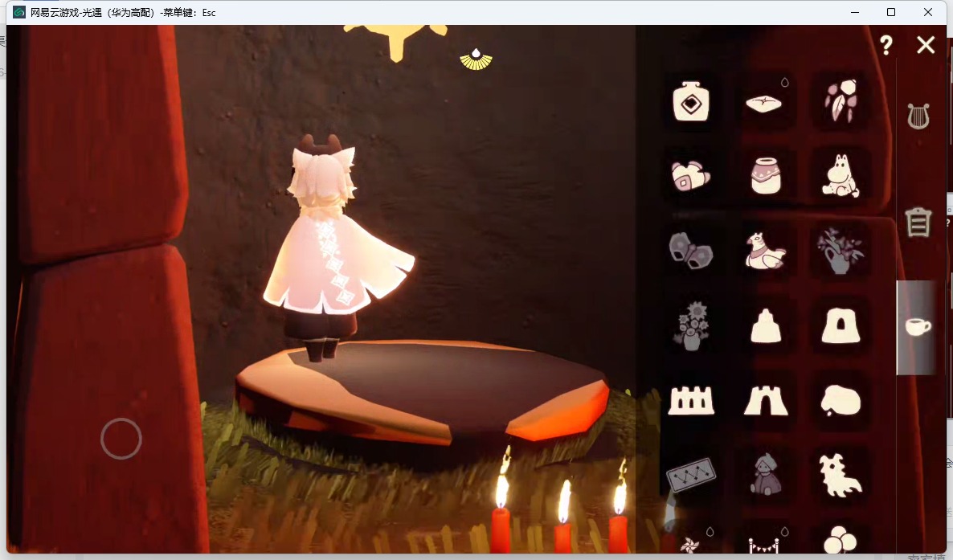Close the prop menu with X
The height and width of the screenshot is (560, 953).
point(926,44)
